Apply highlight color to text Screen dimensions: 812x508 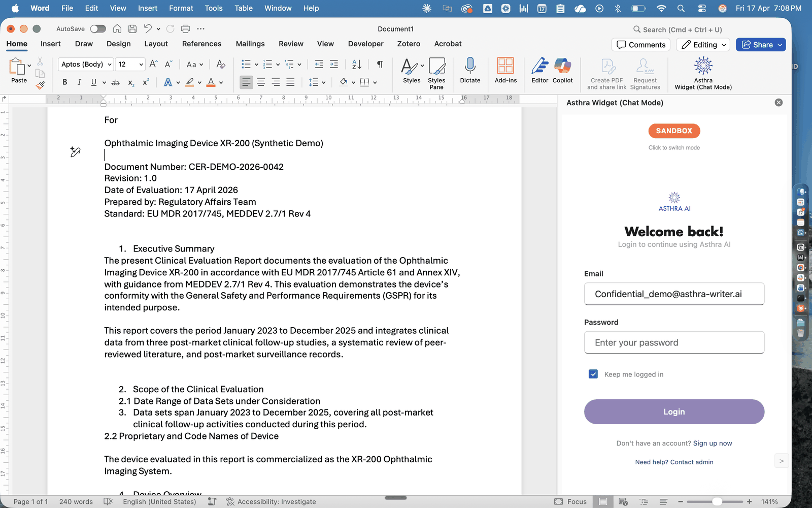click(189, 82)
